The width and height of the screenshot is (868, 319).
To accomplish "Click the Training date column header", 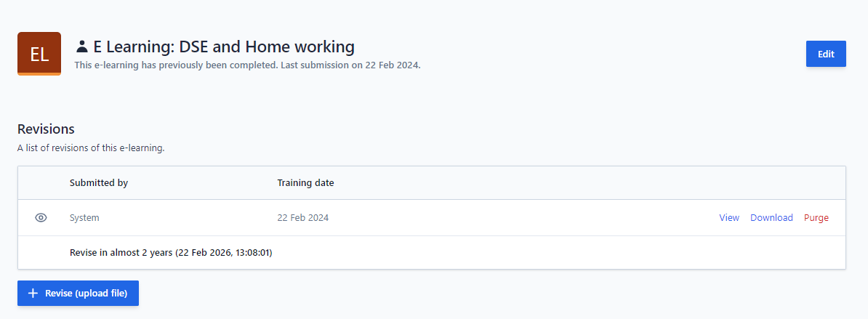I will [x=305, y=183].
